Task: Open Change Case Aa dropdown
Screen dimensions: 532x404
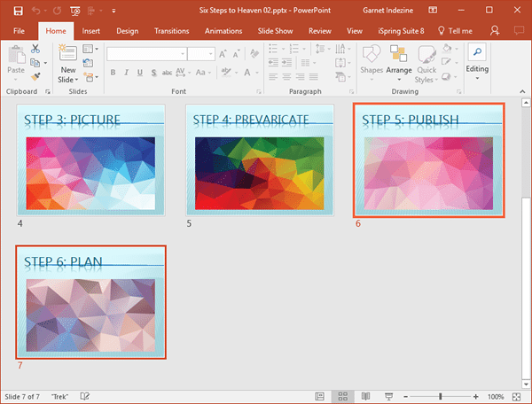Action: click(x=203, y=73)
